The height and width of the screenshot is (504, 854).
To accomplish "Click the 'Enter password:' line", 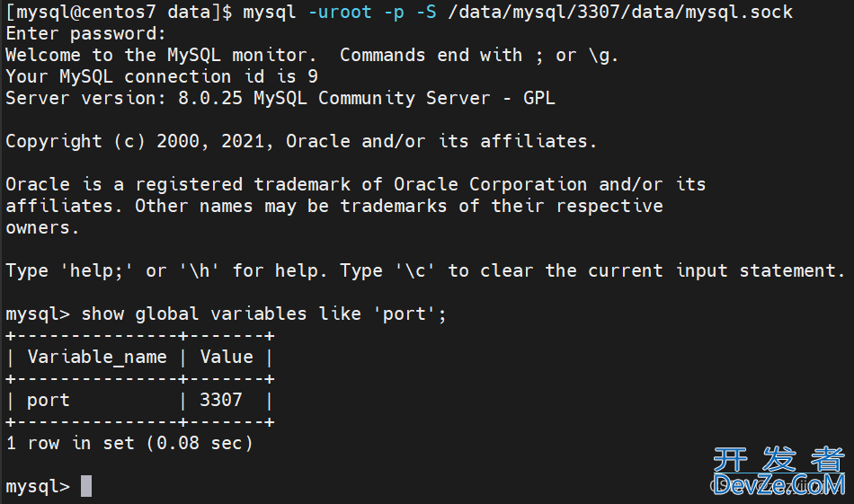I will click(x=85, y=34).
